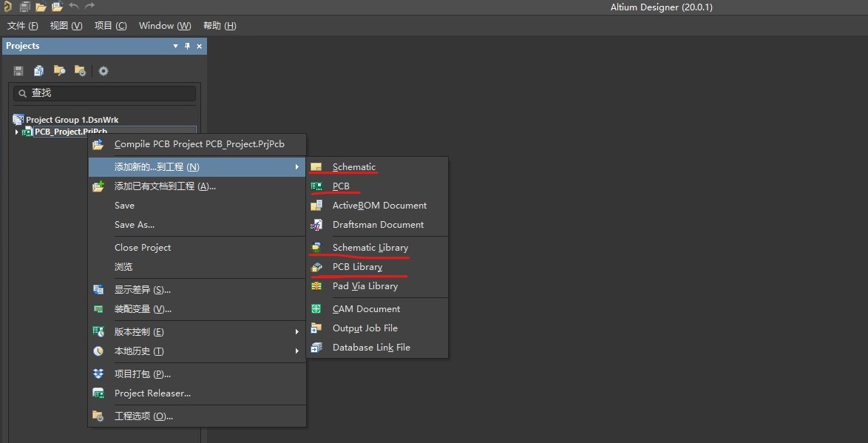Screen dimensions: 868x443
Task: Open the 项目 (C) menu
Action: (x=110, y=25)
